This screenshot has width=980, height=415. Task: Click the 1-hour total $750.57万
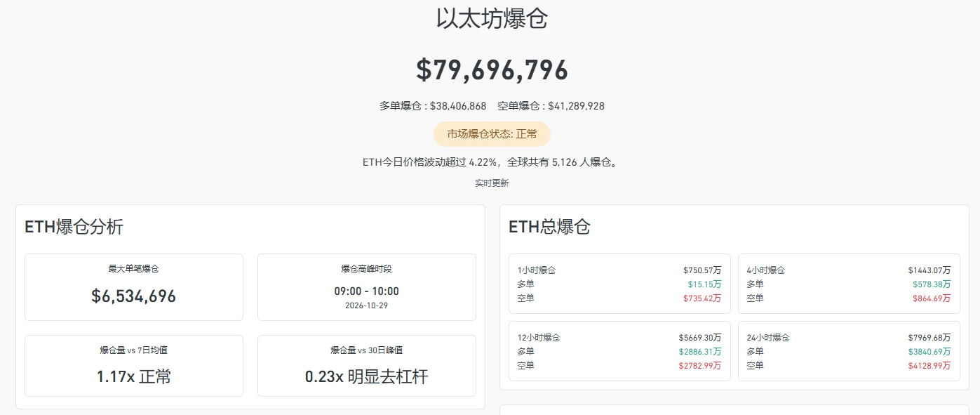pos(702,270)
